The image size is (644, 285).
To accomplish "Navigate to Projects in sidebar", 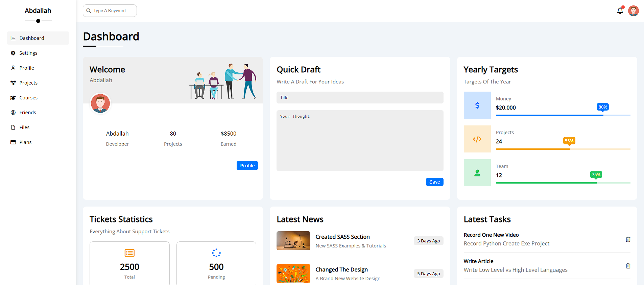I will click(38, 83).
